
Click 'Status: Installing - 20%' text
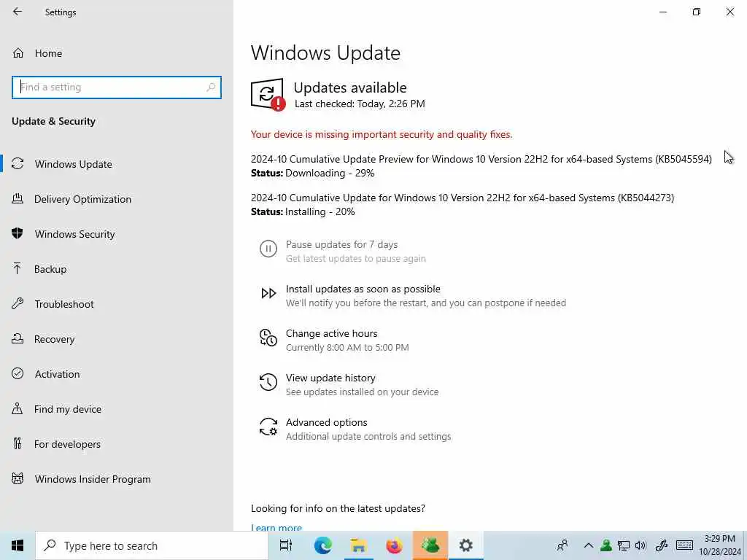click(303, 211)
